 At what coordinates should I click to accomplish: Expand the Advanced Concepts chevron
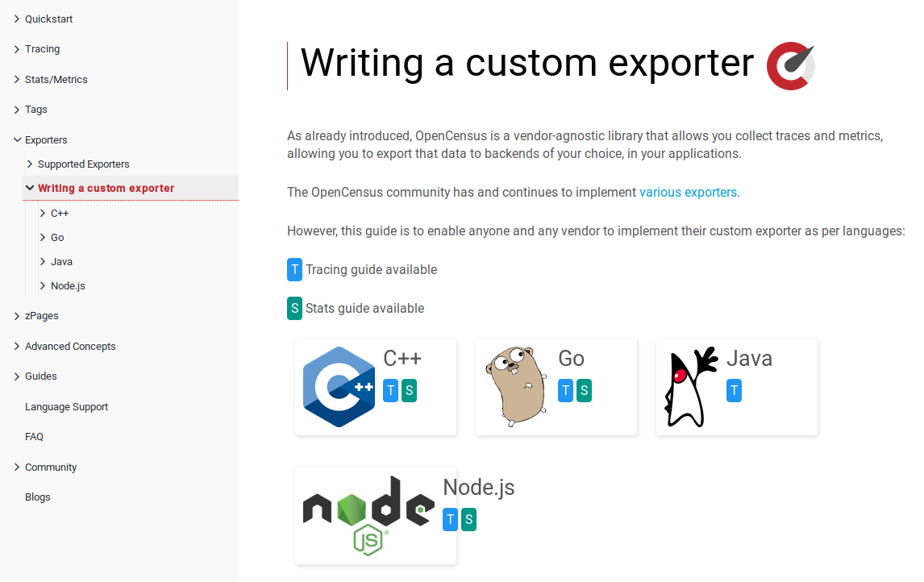(16, 346)
